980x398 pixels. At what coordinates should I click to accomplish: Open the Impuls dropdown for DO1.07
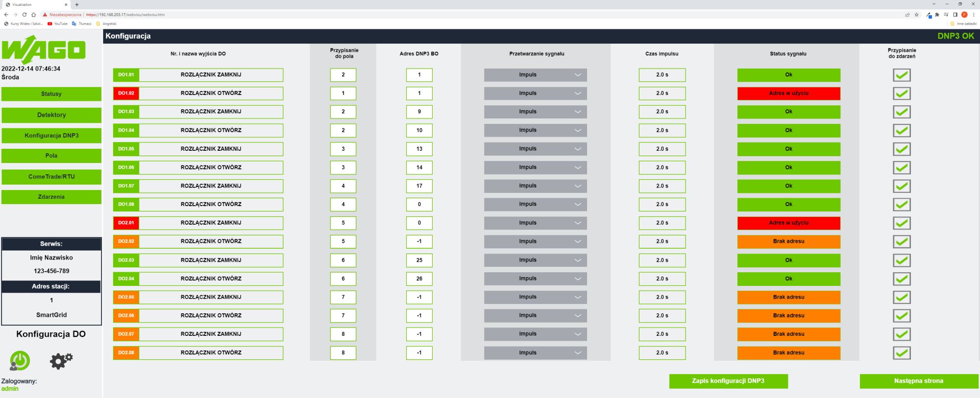click(x=535, y=186)
